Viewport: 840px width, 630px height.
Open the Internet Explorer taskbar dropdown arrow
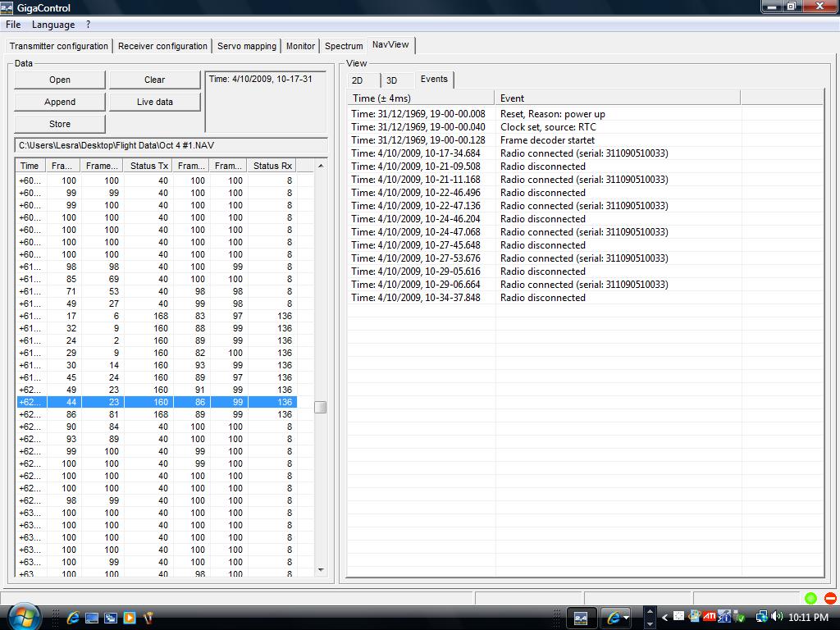pyautogui.click(x=627, y=618)
